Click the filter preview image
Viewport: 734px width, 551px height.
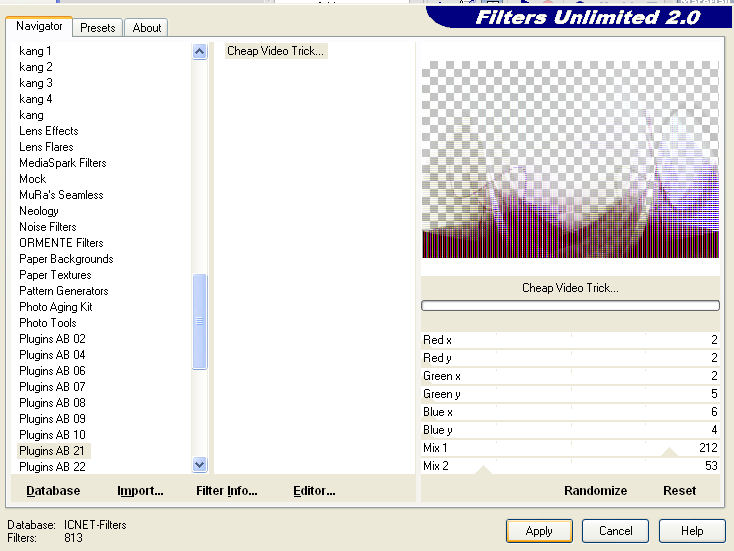570,159
